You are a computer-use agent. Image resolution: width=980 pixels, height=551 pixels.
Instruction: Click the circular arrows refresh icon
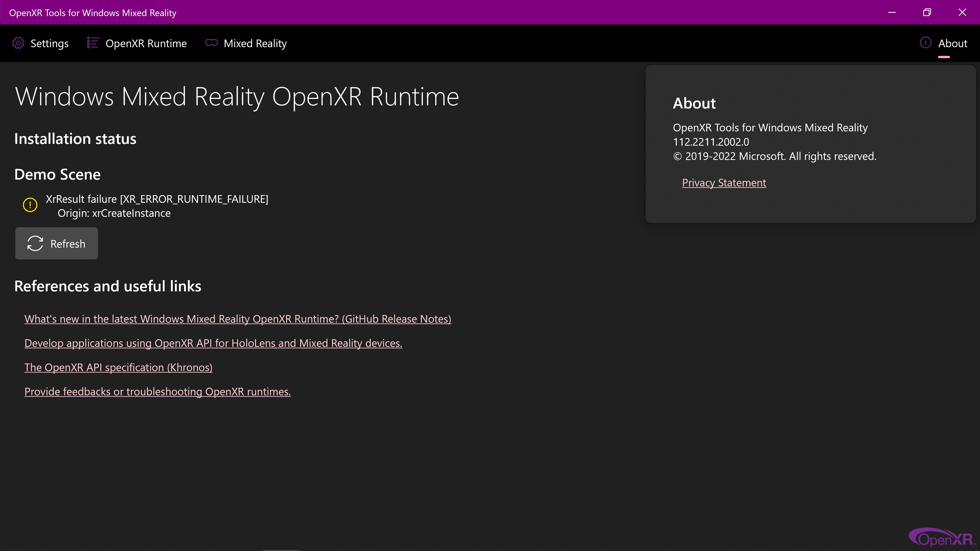[35, 243]
